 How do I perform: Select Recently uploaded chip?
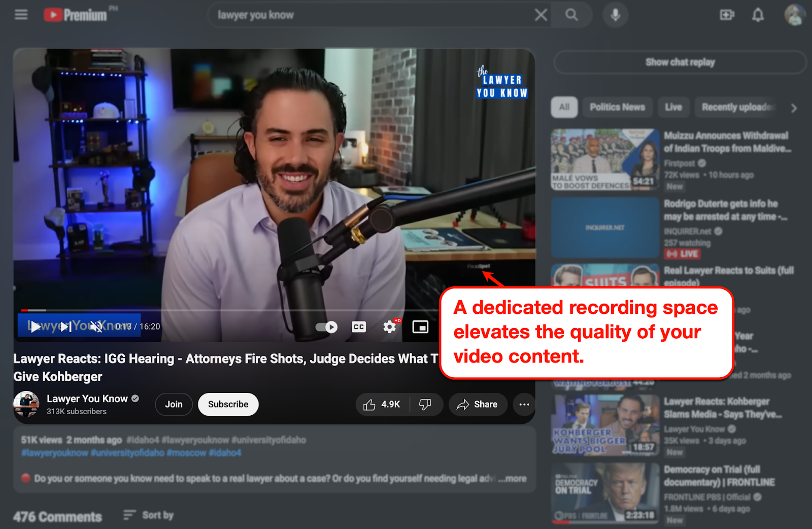737,107
